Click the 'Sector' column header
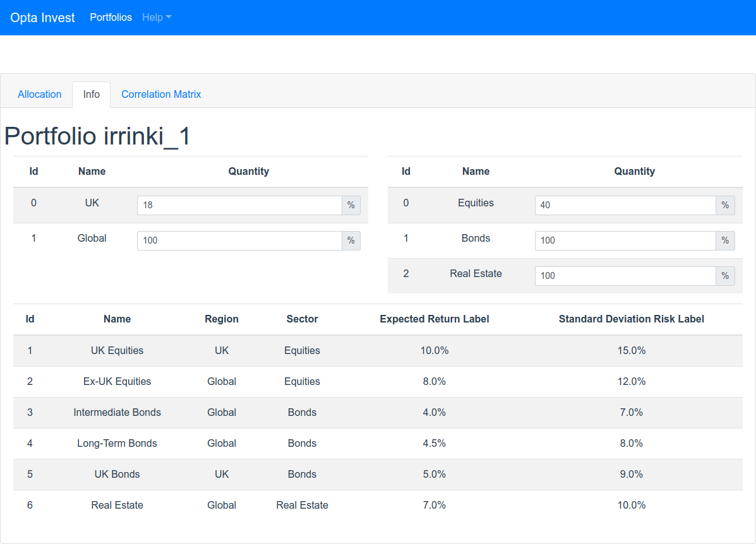The height and width of the screenshot is (544, 756). tap(303, 319)
